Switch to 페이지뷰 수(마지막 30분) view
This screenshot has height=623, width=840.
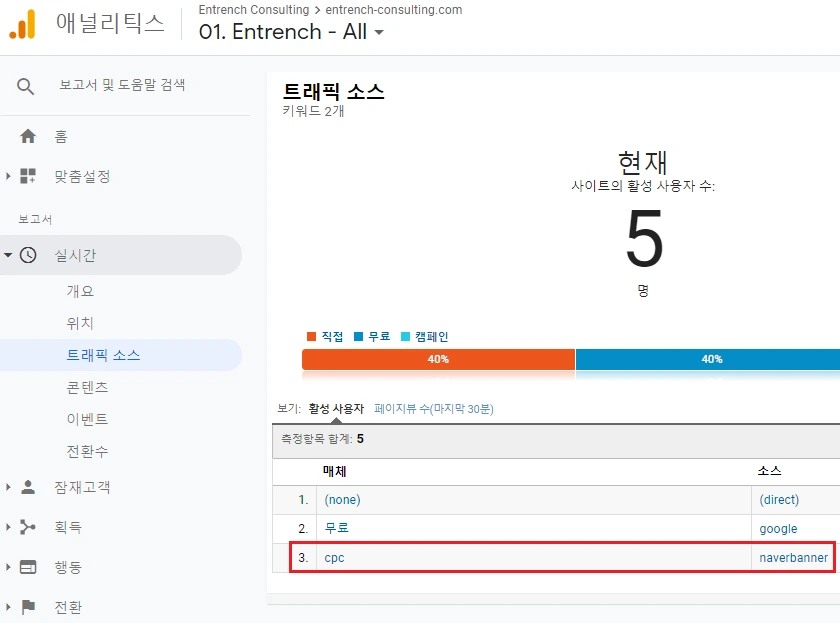click(x=433, y=409)
